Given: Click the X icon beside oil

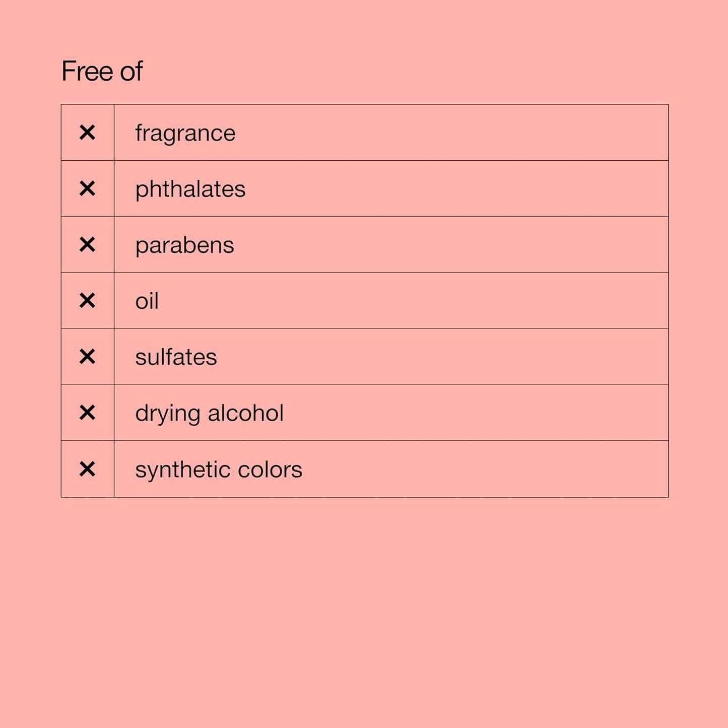Looking at the screenshot, I should pyautogui.click(x=87, y=301).
